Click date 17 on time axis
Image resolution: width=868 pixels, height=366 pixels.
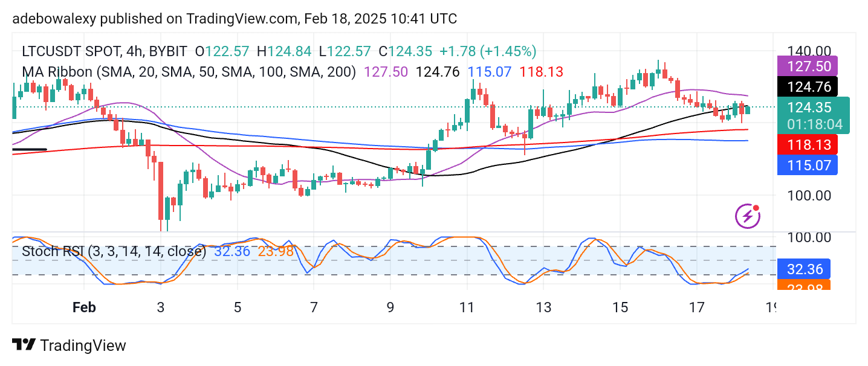tap(697, 307)
